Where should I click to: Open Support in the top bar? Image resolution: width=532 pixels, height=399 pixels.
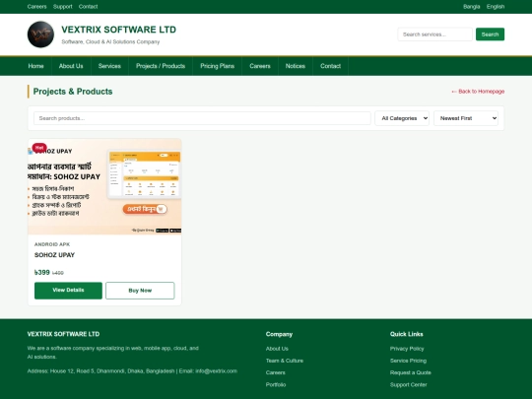tap(62, 7)
